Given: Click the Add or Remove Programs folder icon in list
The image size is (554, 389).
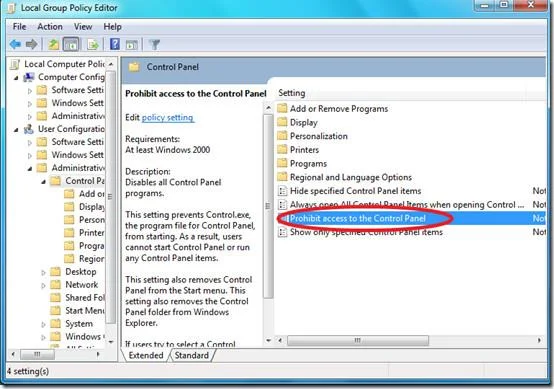Looking at the screenshot, I should coord(282,108).
